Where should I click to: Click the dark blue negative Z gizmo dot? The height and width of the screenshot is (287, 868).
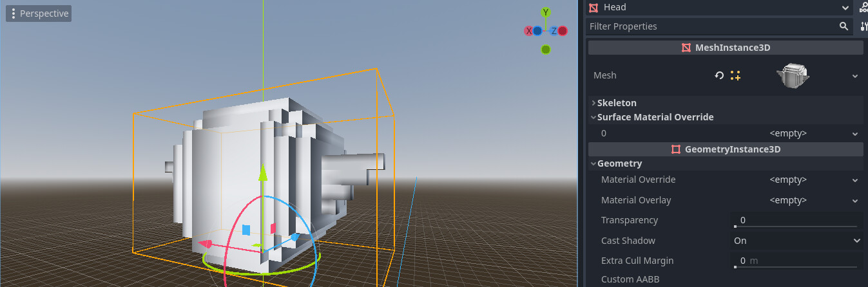(537, 31)
